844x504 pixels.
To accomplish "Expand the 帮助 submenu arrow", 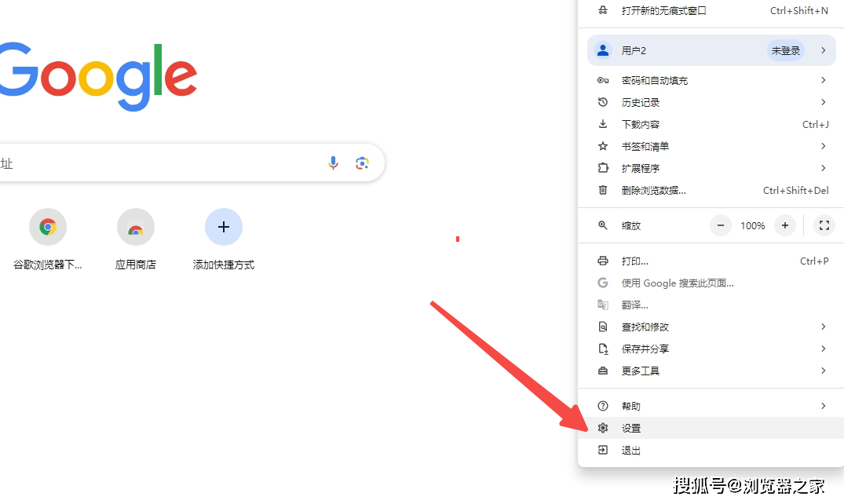I will (823, 406).
